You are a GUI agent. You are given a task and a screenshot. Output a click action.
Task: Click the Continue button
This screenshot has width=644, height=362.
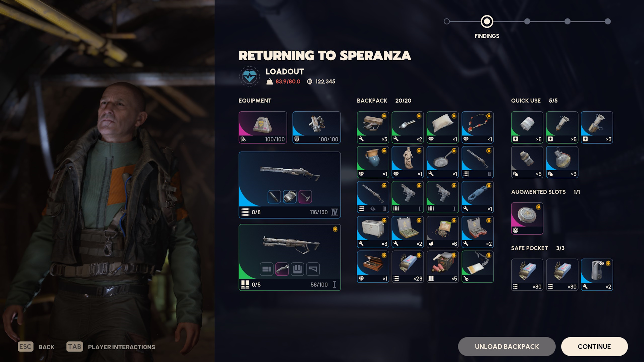click(594, 347)
